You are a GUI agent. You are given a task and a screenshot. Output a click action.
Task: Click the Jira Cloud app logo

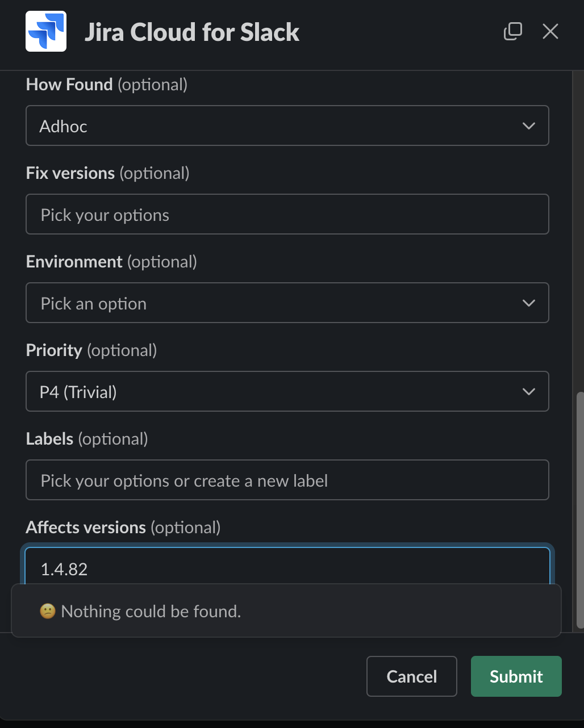pos(46,31)
